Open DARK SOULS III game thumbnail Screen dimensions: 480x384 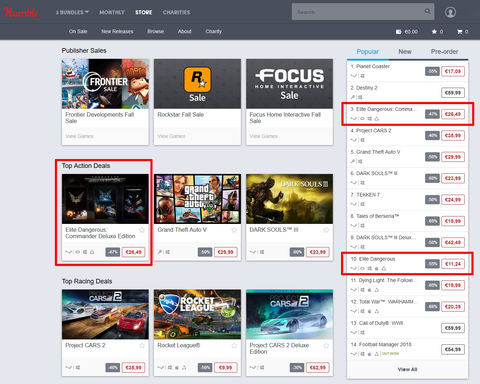coord(289,199)
